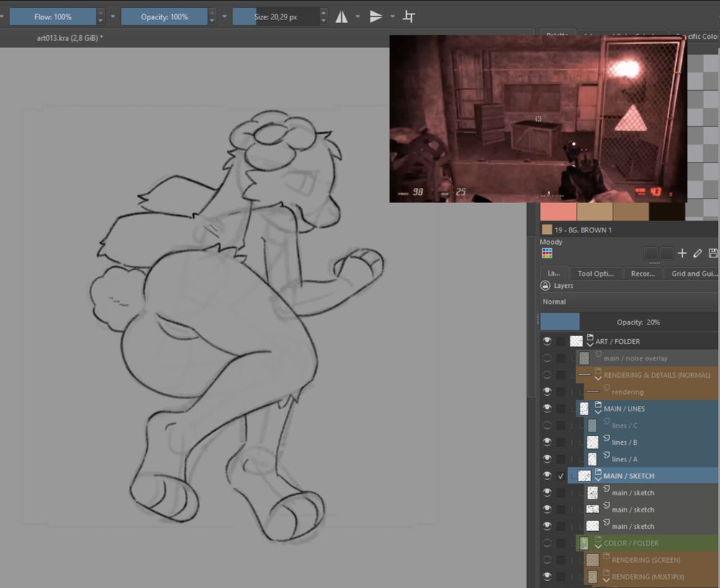Image resolution: width=720 pixels, height=588 pixels.
Task: Open dropdown arrow next to horizontal mirror
Action: click(358, 17)
